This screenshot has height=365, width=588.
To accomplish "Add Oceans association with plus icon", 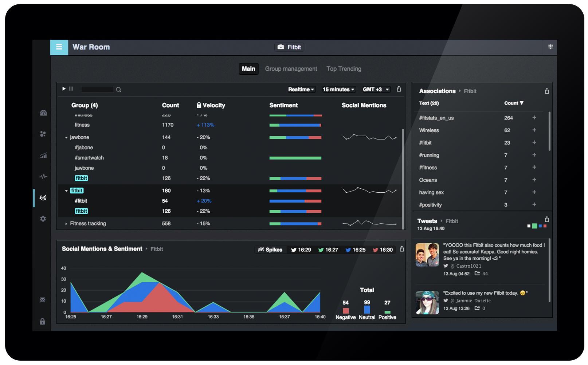I will coord(534,180).
